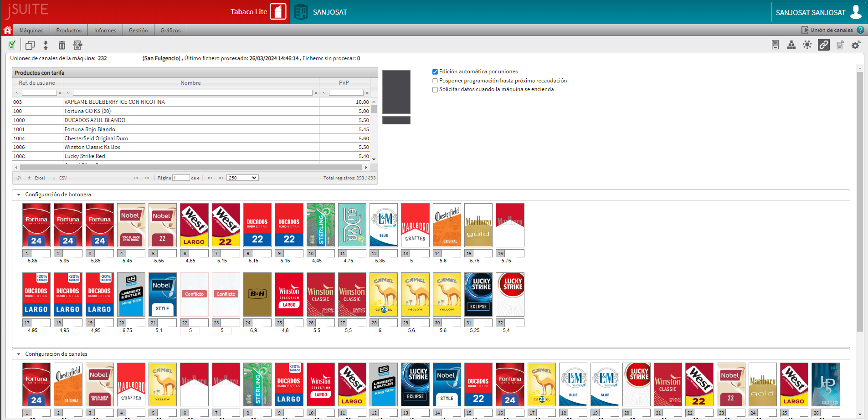
Task: Click the Fortuna Rojo Blando row
Action: tap(191, 129)
